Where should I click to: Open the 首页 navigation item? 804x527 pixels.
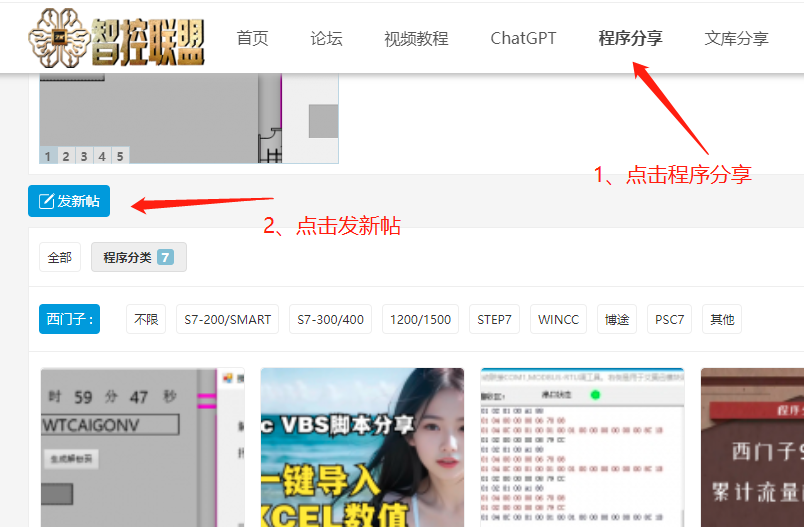tap(252, 39)
